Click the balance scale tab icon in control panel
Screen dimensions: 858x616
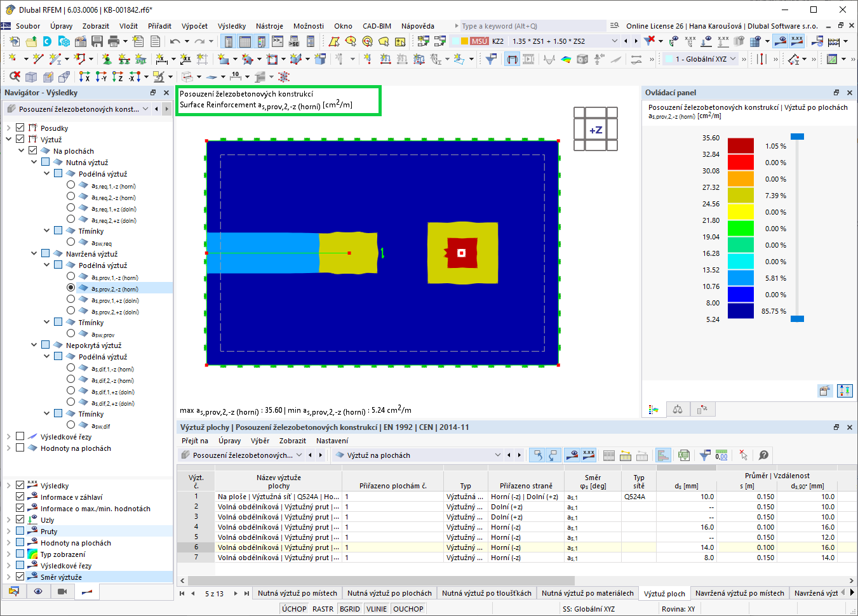[x=678, y=410]
